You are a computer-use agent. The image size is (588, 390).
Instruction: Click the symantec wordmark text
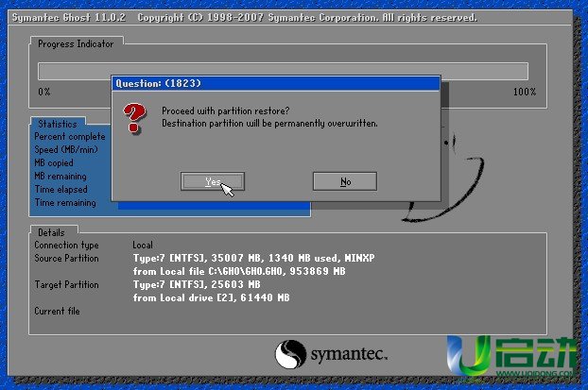349,354
